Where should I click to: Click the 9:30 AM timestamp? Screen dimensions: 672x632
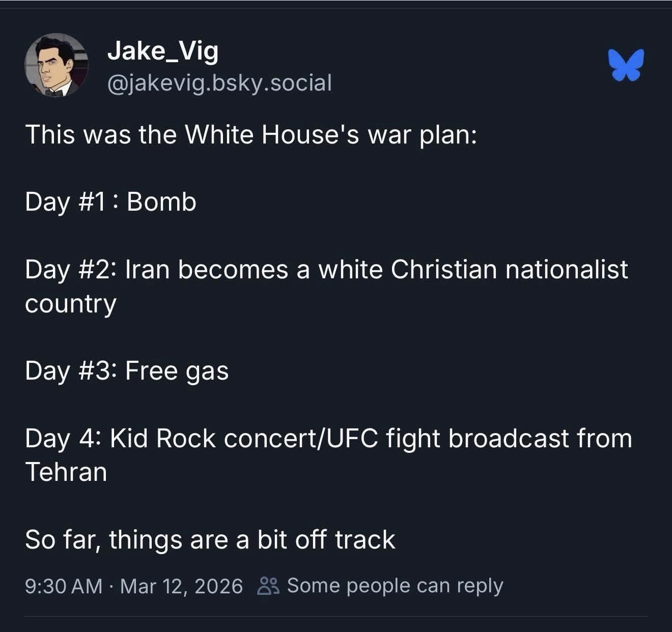pyautogui.click(x=64, y=586)
